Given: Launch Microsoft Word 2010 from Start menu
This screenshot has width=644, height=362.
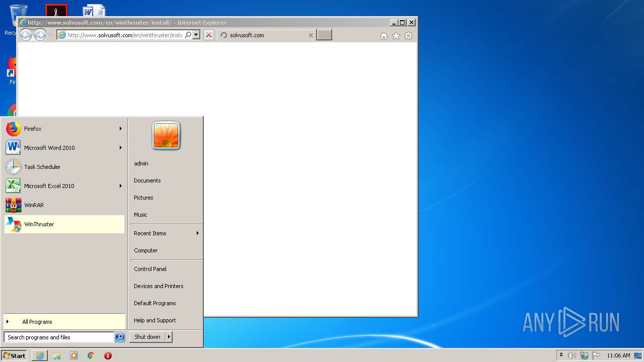Looking at the screenshot, I should pos(64,148).
